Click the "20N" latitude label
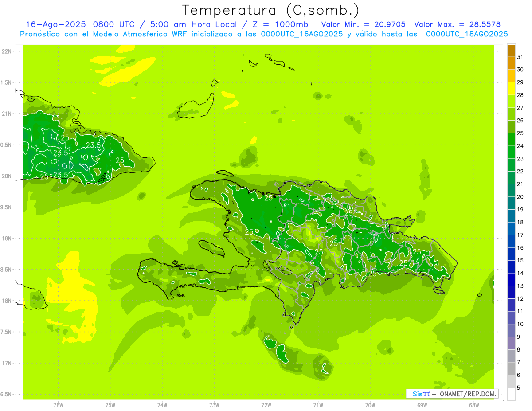Viewport: 532px width, 411px height. (7, 176)
